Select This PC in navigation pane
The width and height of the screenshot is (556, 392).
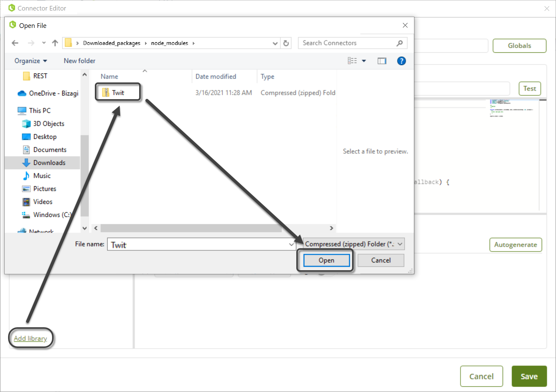[35, 111]
